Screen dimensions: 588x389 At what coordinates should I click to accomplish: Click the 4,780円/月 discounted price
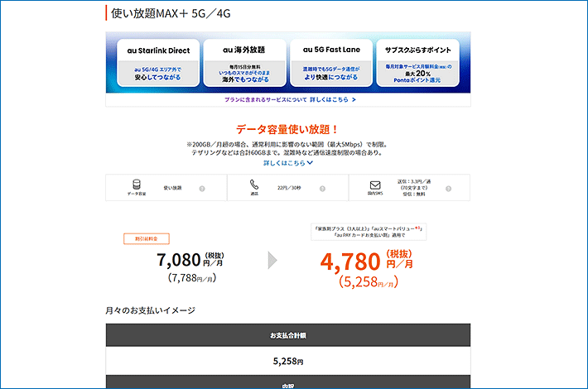coord(366,261)
